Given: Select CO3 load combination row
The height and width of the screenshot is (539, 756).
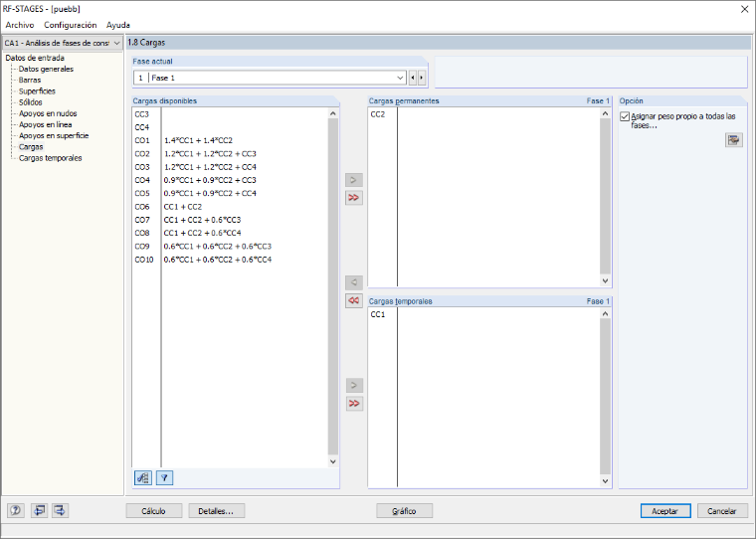Looking at the screenshot, I should (x=231, y=167).
